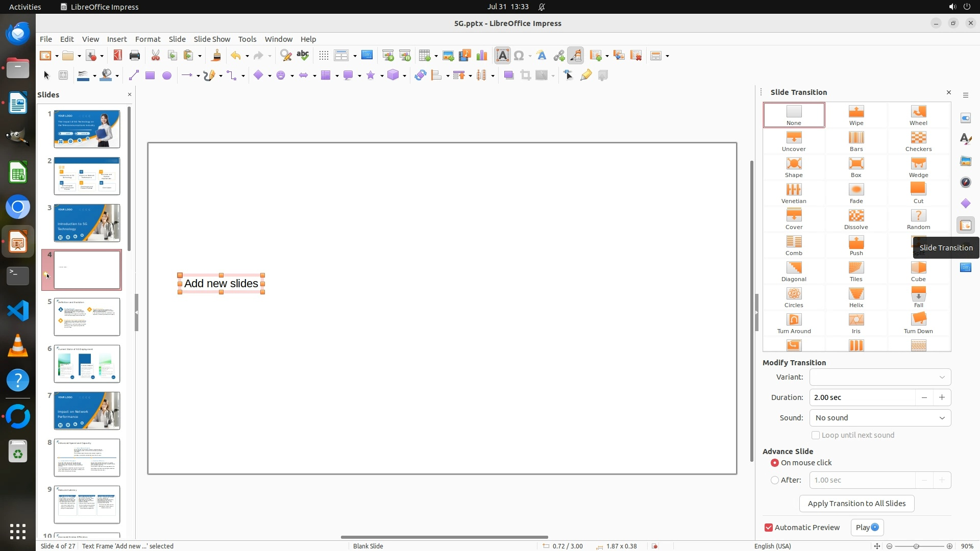Select slide 7 thumbnail in panel
The height and width of the screenshot is (551, 980).
[87, 411]
